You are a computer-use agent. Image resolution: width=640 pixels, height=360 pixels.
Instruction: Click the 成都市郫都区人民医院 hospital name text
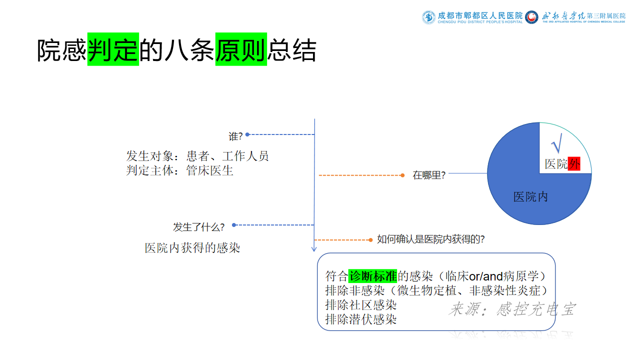(x=480, y=16)
